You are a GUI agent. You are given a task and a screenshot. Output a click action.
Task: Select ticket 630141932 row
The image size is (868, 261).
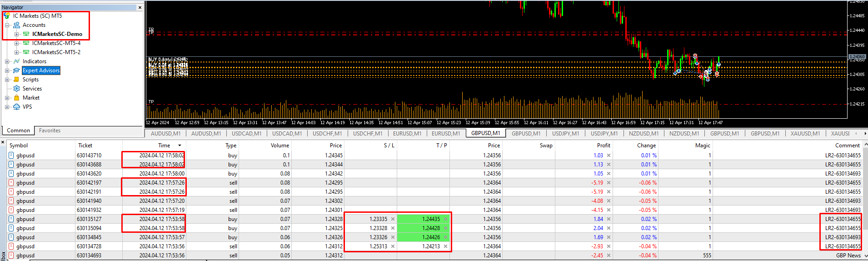click(x=435, y=210)
